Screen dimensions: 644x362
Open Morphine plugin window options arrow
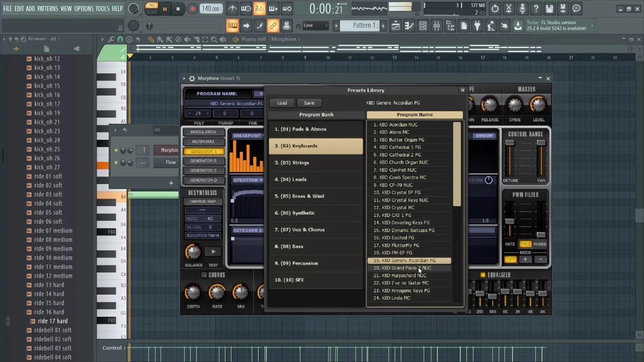(184, 78)
